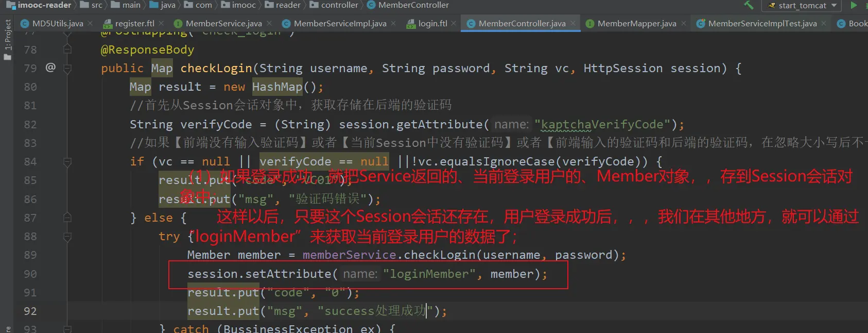The height and width of the screenshot is (333, 868).
Task: Close the MemberMapper.java tab
Action: [684, 23]
